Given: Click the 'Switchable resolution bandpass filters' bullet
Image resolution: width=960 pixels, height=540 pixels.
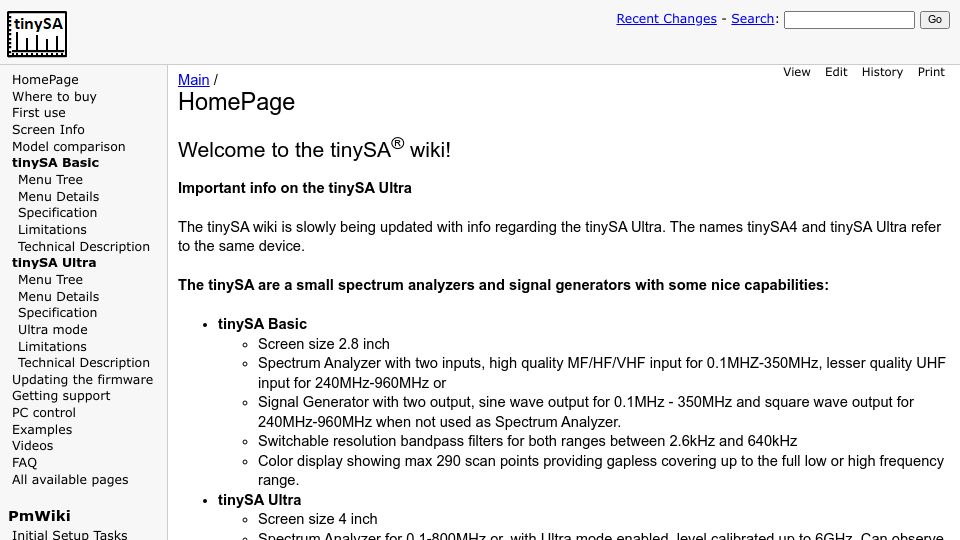Looking at the screenshot, I should pyautogui.click(x=527, y=441).
